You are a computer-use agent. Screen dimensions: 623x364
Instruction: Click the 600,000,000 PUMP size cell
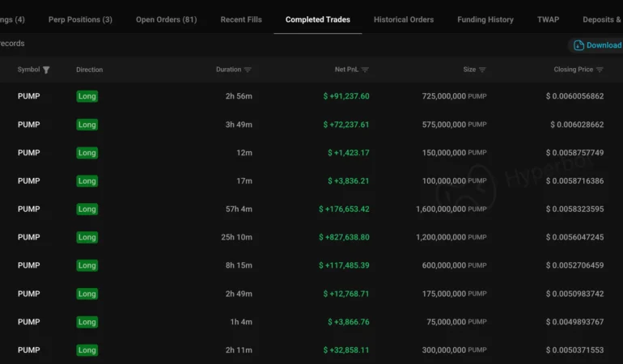pyautogui.click(x=454, y=265)
